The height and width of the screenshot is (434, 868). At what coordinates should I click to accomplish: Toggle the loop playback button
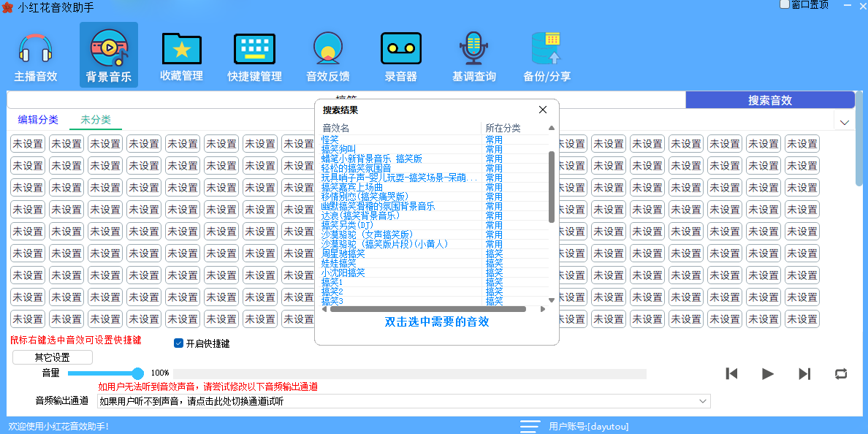pos(841,374)
